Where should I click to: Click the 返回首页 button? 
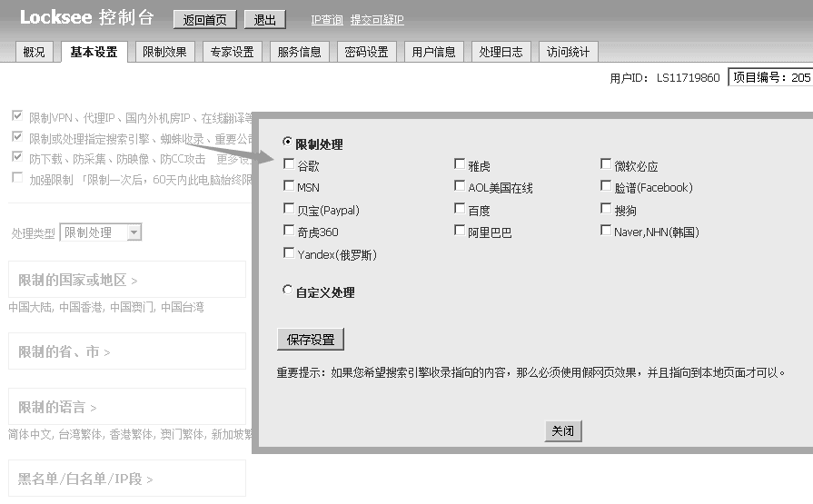tap(204, 20)
